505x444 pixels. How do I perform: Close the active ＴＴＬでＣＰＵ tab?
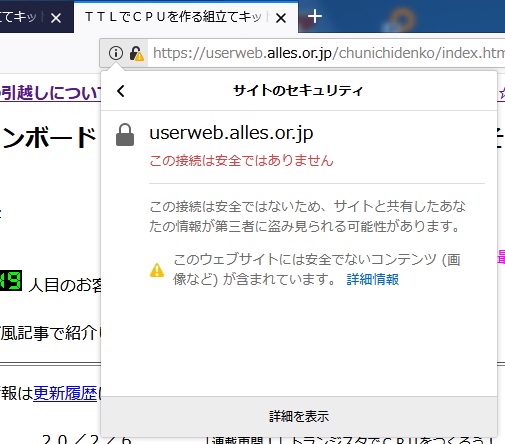point(281,18)
